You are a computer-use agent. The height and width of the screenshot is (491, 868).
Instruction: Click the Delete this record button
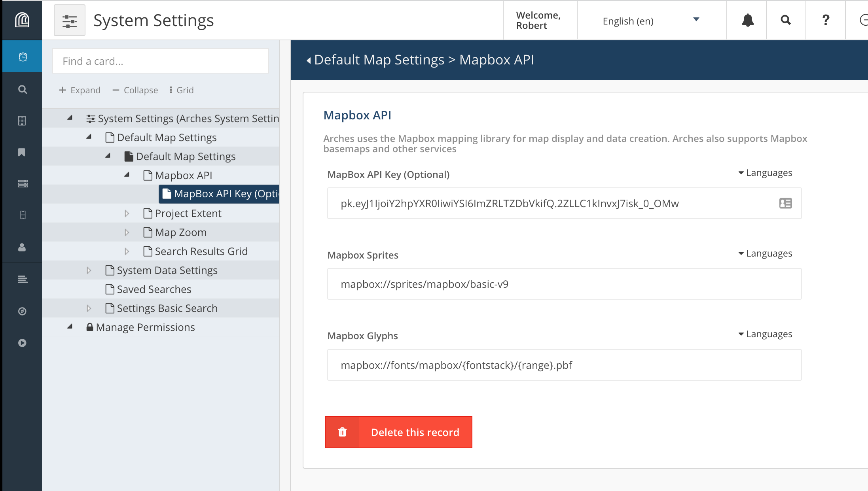[x=398, y=432]
